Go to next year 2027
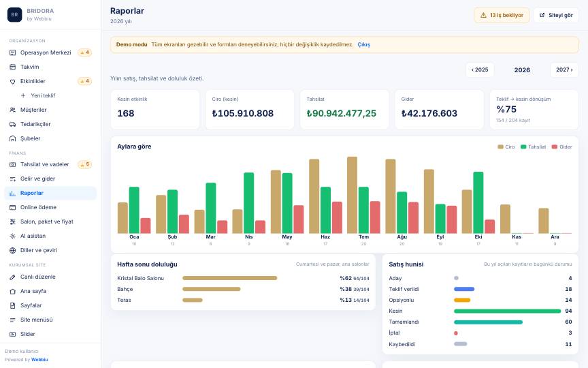588x368 pixels. 564,70
